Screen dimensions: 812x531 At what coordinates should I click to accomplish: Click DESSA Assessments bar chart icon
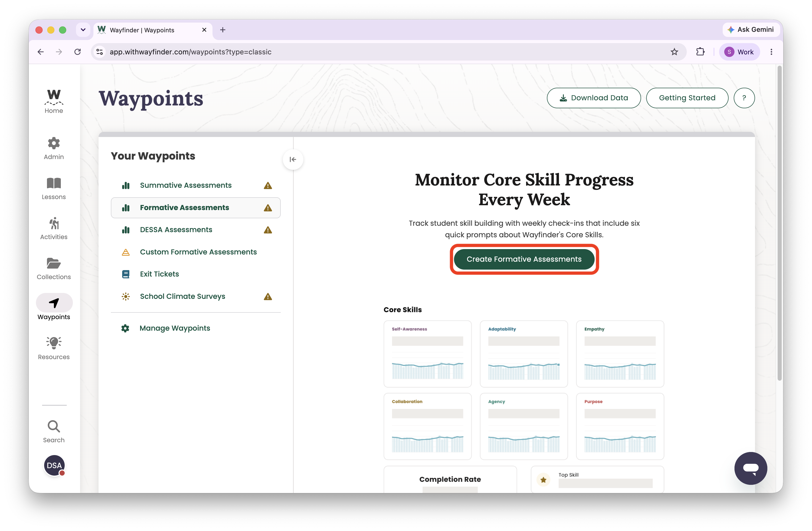[x=126, y=230]
